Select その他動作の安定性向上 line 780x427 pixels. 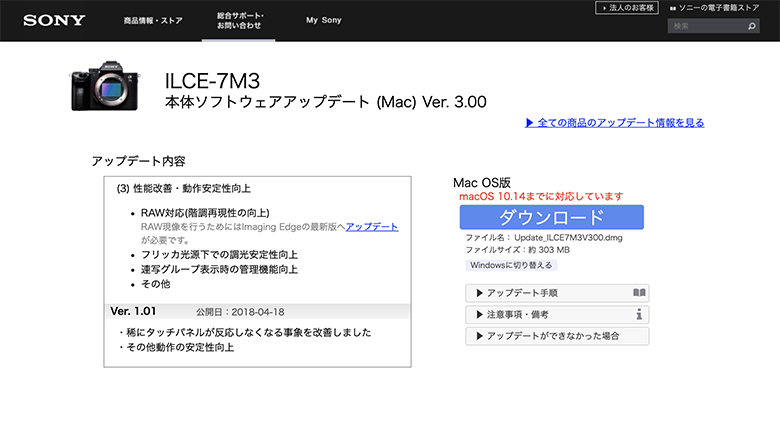177,347
